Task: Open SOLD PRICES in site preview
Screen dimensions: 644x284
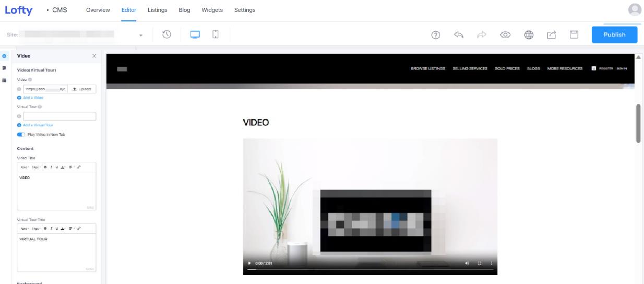Action: pos(507,68)
